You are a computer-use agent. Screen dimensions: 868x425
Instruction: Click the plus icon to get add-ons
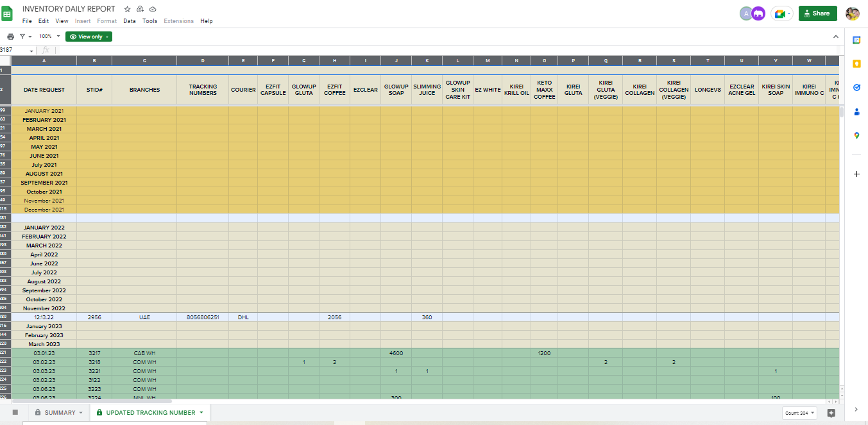[856, 174]
